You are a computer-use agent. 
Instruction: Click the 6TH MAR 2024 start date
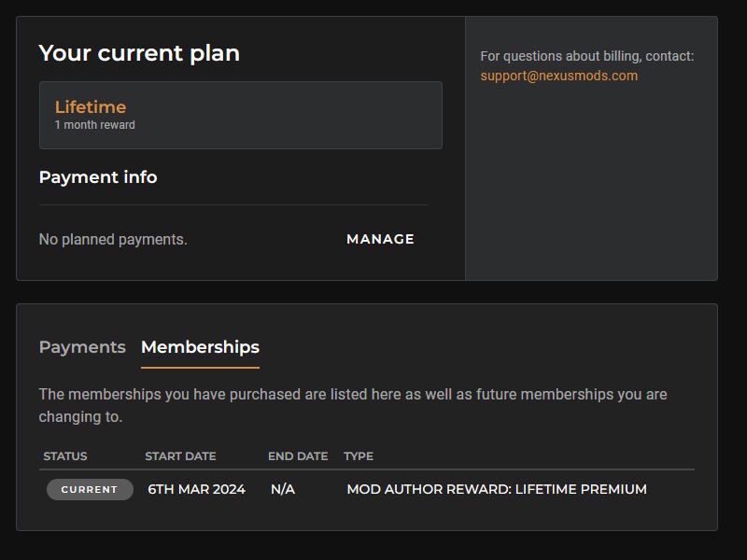point(196,489)
